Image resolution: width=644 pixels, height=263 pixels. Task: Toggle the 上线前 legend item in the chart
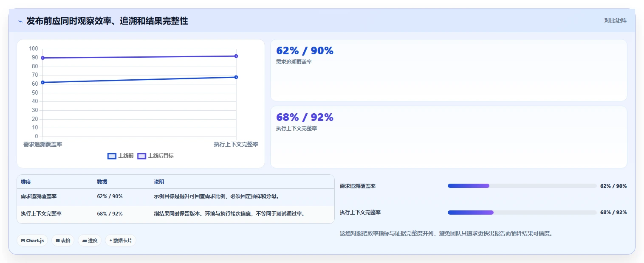(x=121, y=156)
